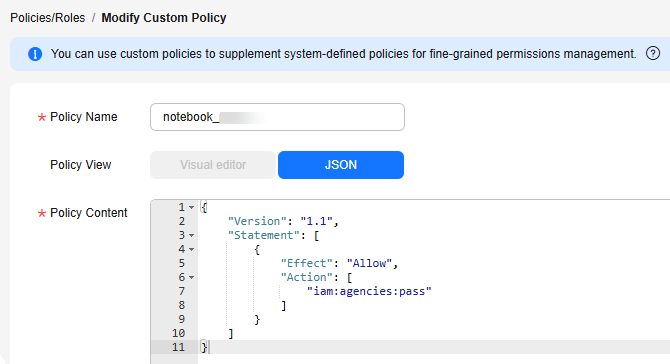Click the Policy Name input field
Screen dimensions: 670x364
(277, 117)
